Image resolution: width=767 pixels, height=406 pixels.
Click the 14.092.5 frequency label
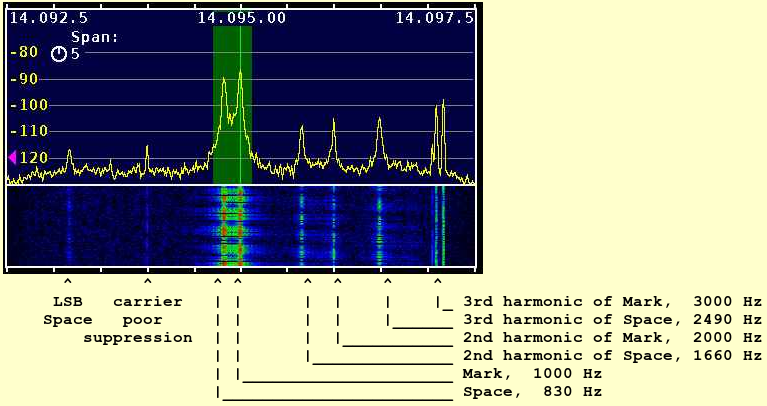pyautogui.click(x=48, y=17)
